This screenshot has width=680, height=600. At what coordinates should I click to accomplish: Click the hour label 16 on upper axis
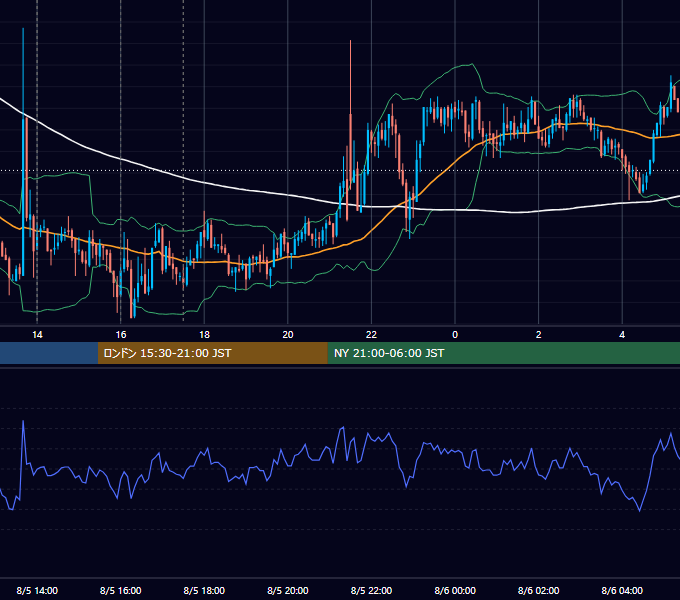tap(121, 335)
